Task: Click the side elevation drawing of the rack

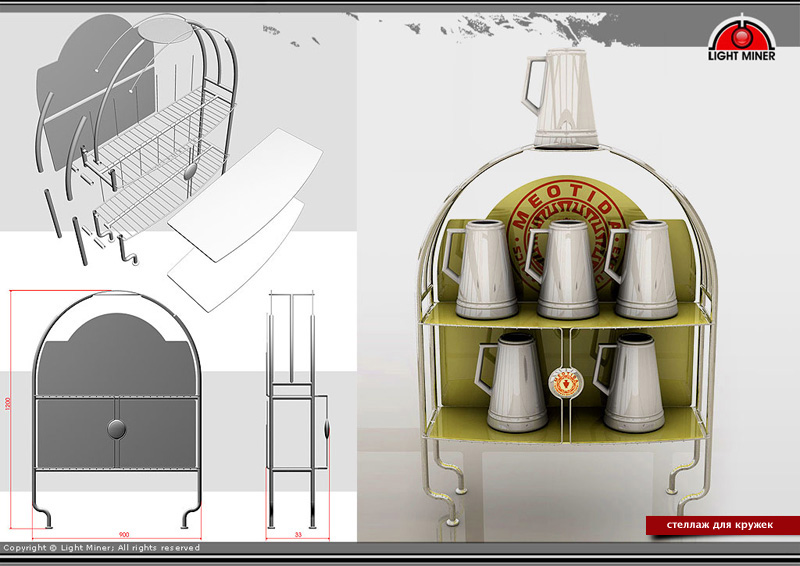Action: point(297,410)
